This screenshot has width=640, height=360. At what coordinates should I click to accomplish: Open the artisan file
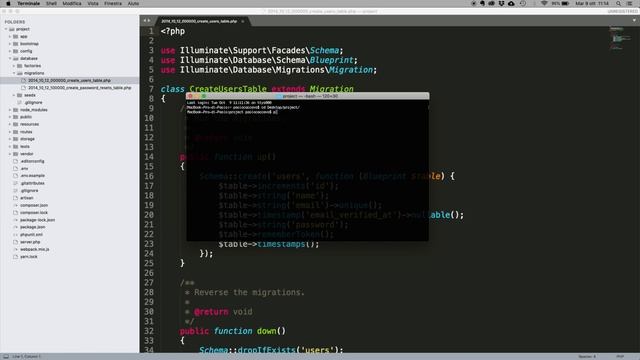27,198
